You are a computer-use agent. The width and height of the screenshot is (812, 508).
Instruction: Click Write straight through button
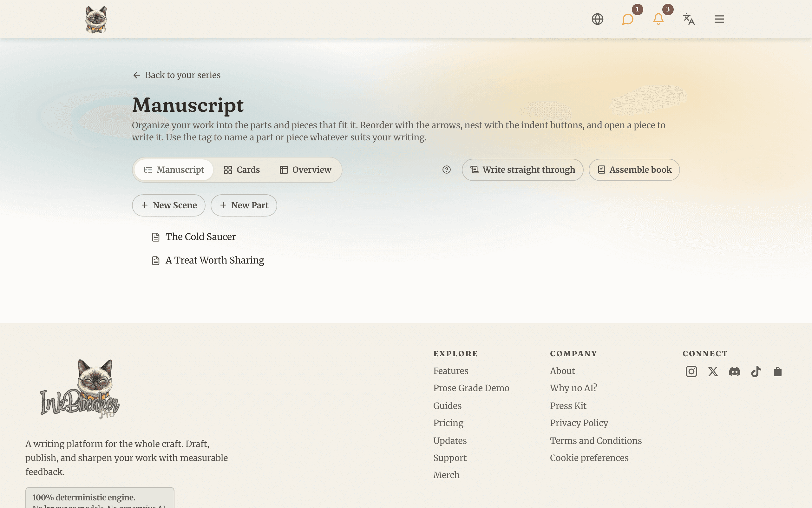[x=522, y=170]
